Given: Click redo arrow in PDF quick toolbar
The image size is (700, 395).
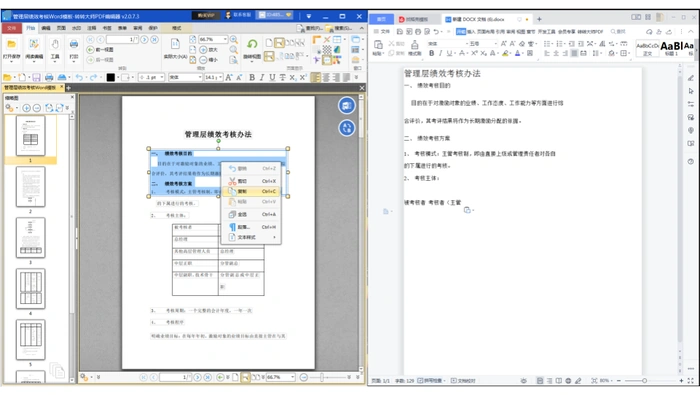Looking at the screenshot, I should point(93,78).
